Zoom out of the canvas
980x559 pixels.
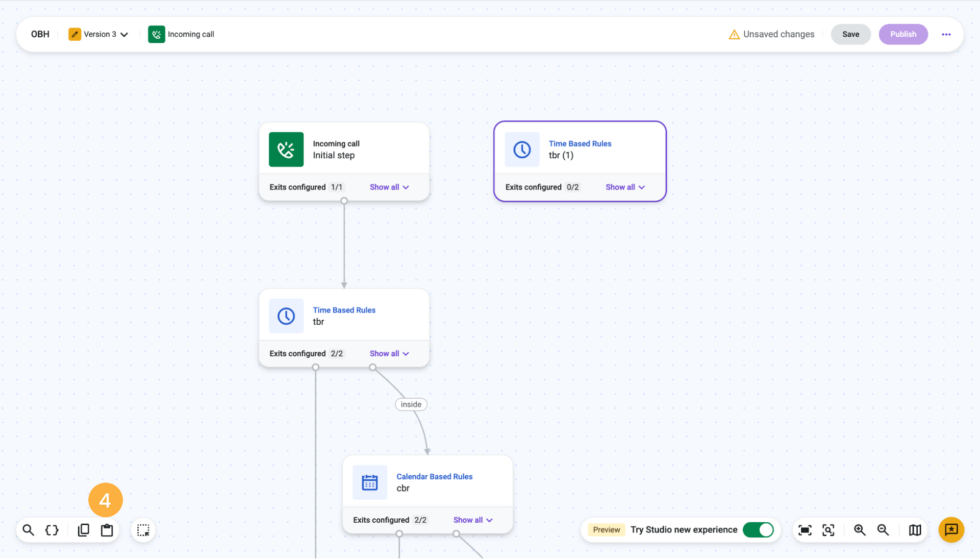coord(883,530)
